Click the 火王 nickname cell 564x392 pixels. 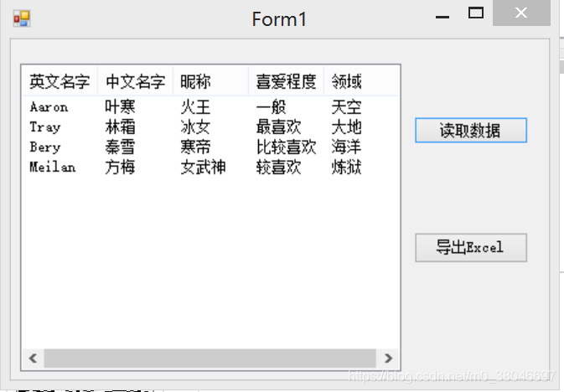[195, 107]
